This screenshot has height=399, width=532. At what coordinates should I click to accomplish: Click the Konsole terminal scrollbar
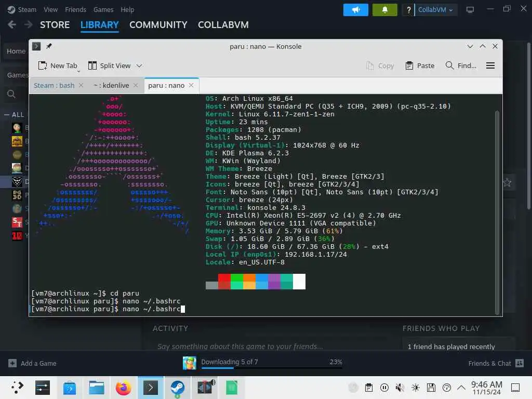[x=497, y=212]
